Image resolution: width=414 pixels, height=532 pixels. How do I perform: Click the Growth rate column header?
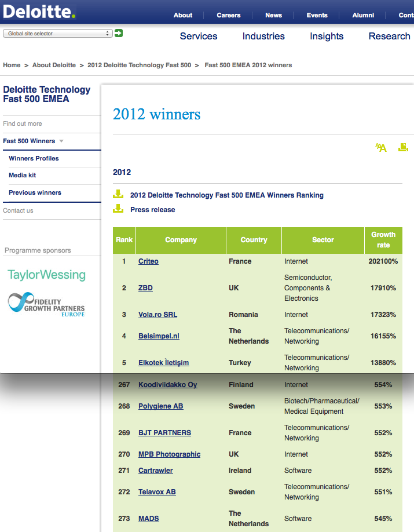(383, 241)
